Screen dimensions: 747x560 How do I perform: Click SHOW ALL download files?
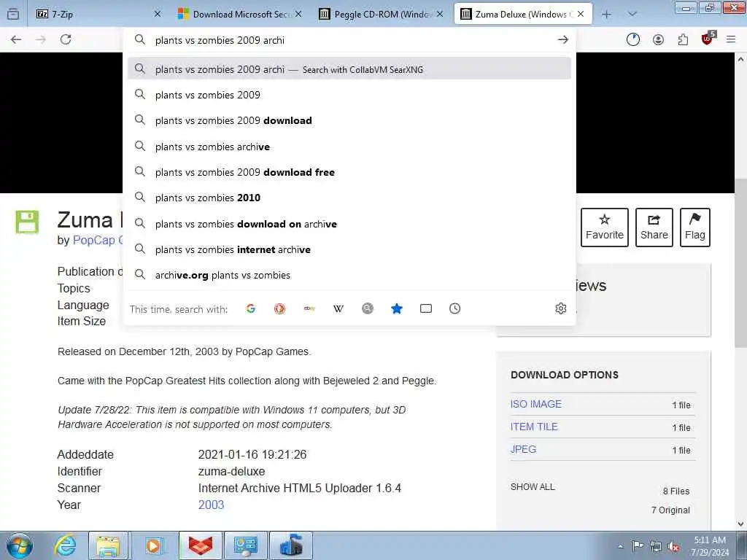pyautogui.click(x=533, y=486)
